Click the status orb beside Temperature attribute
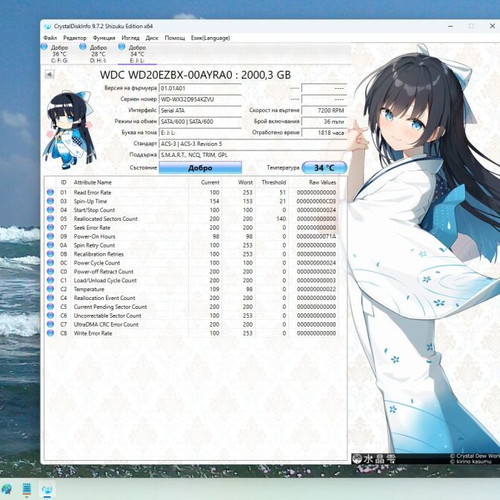The image size is (500, 500). (x=50, y=289)
